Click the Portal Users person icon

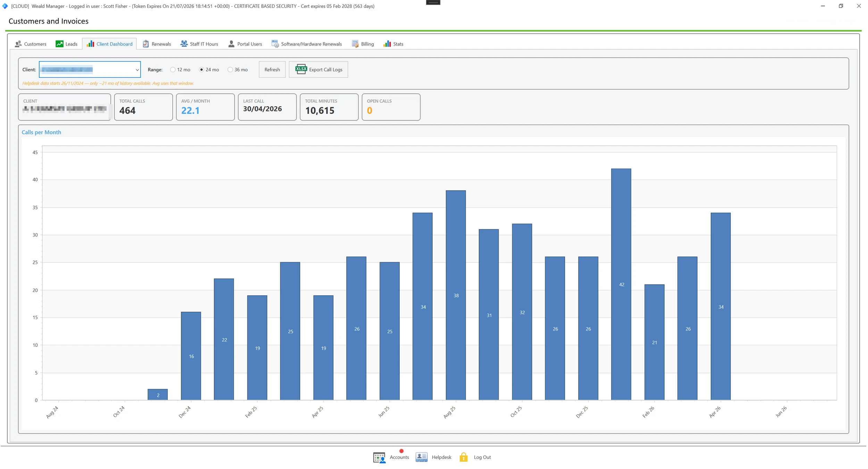232,44
